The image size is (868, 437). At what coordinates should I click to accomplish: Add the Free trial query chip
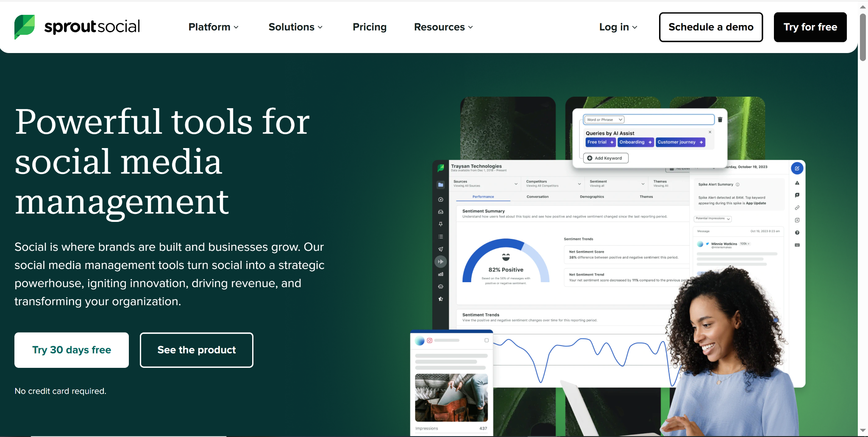coord(600,142)
